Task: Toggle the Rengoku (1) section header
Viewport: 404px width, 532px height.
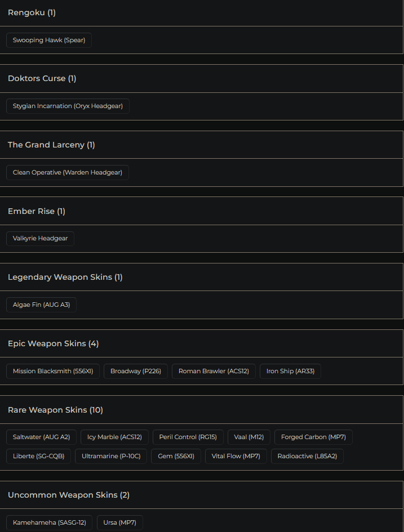Action: coord(32,12)
